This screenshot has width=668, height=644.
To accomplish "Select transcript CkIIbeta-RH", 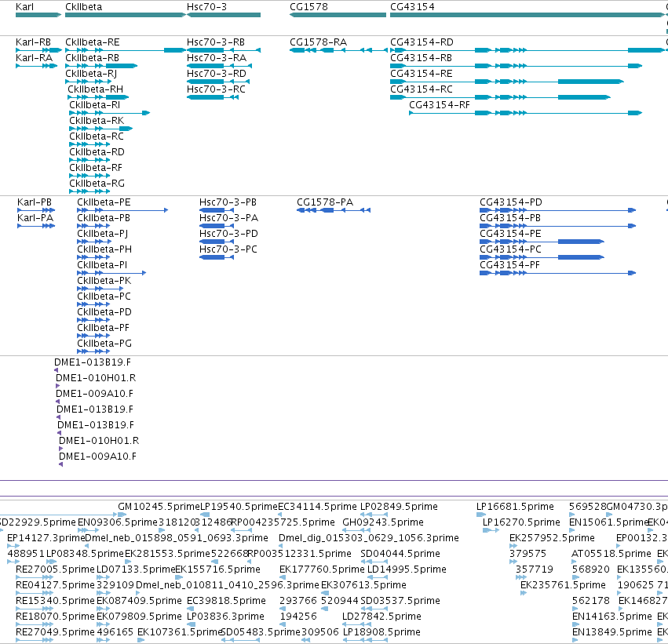I will pos(96,89).
